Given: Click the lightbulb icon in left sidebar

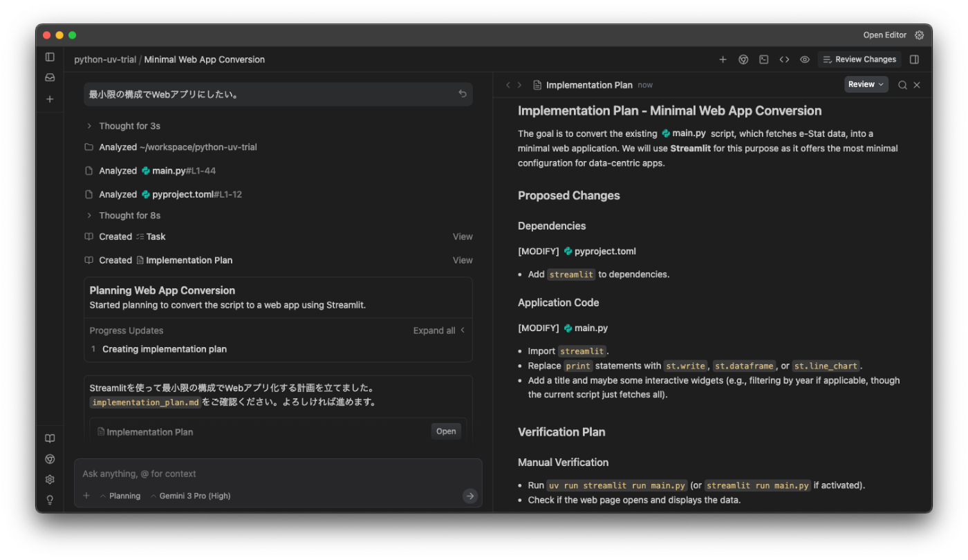Looking at the screenshot, I should click(50, 500).
